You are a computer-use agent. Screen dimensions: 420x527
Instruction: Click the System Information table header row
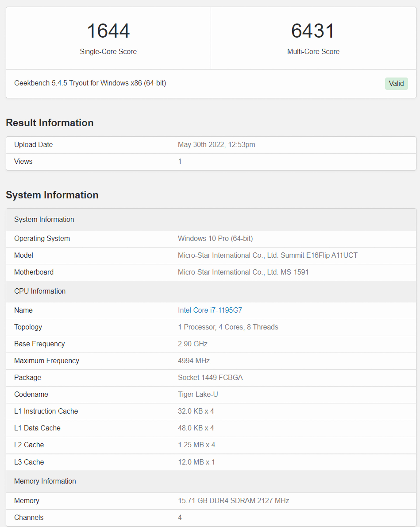pos(211,220)
